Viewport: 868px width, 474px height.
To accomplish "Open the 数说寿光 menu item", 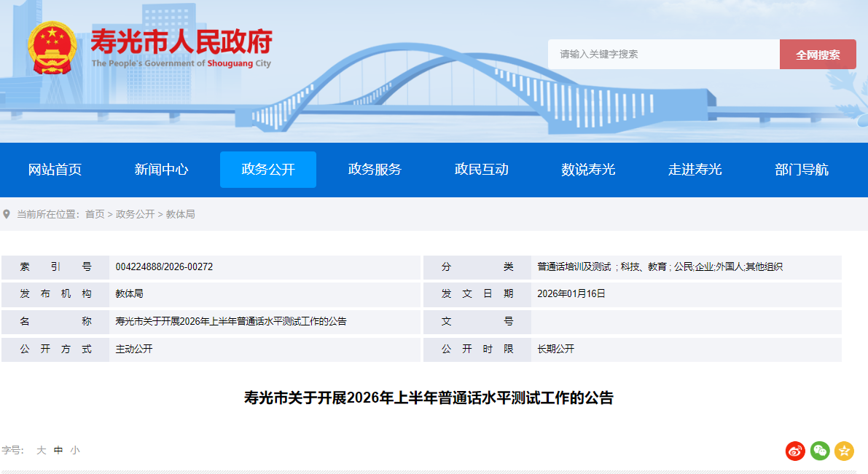I will (x=588, y=170).
